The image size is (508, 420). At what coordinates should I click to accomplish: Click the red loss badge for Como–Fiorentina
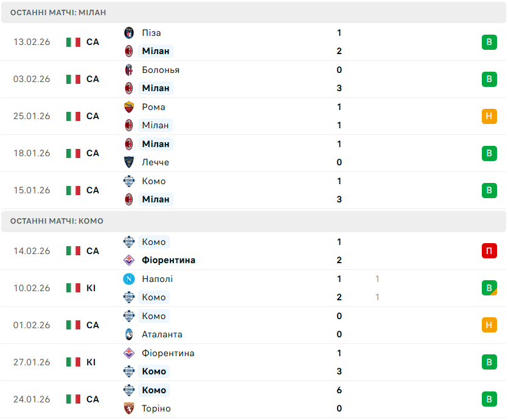click(x=489, y=251)
